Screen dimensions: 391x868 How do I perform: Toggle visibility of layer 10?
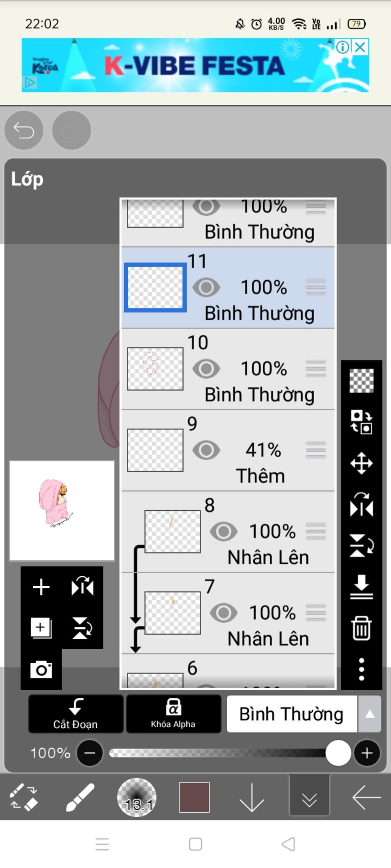click(206, 369)
